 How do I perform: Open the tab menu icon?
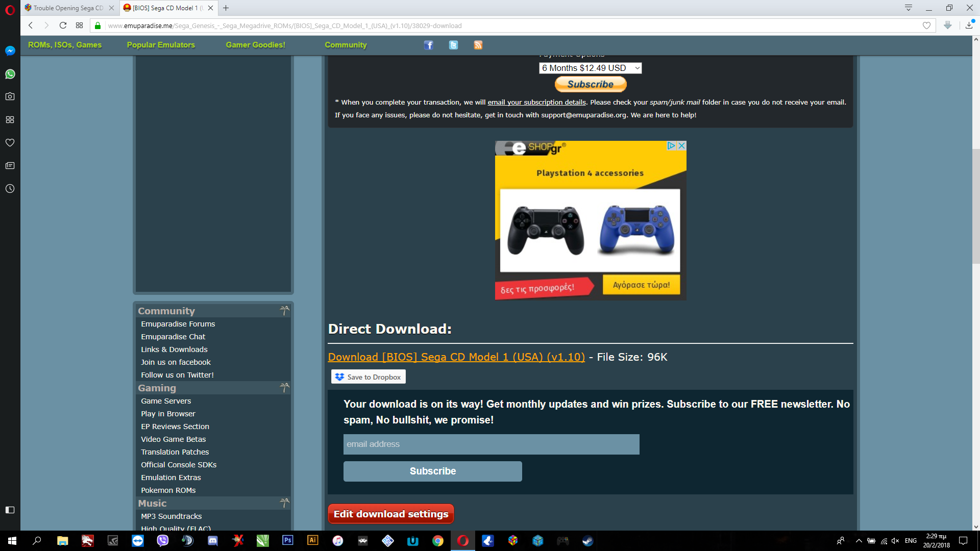tap(909, 8)
